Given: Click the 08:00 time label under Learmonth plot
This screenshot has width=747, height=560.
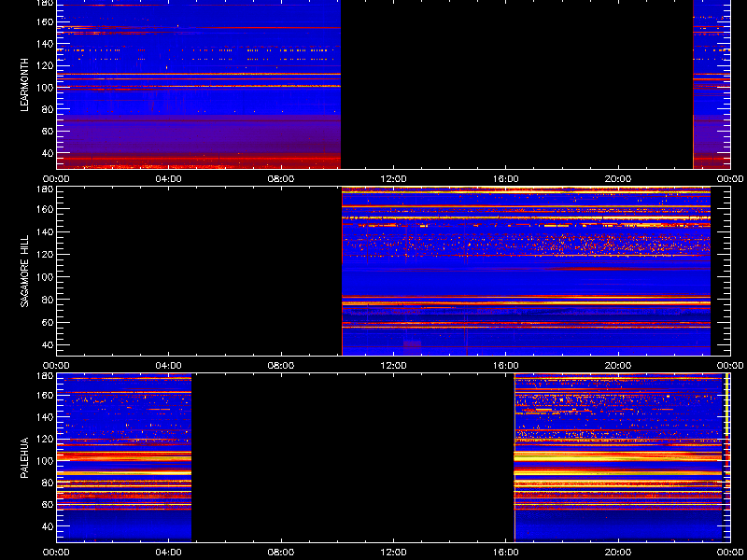Looking at the screenshot, I should coord(281,179).
